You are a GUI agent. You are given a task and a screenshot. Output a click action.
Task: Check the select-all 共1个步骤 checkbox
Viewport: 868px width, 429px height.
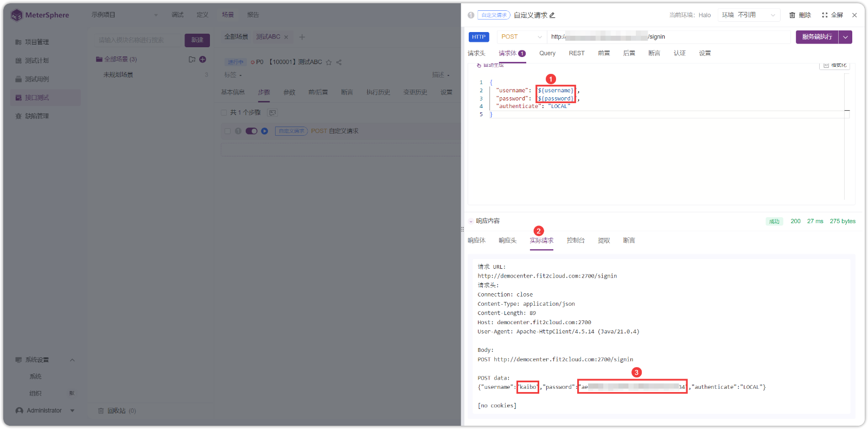pos(224,112)
